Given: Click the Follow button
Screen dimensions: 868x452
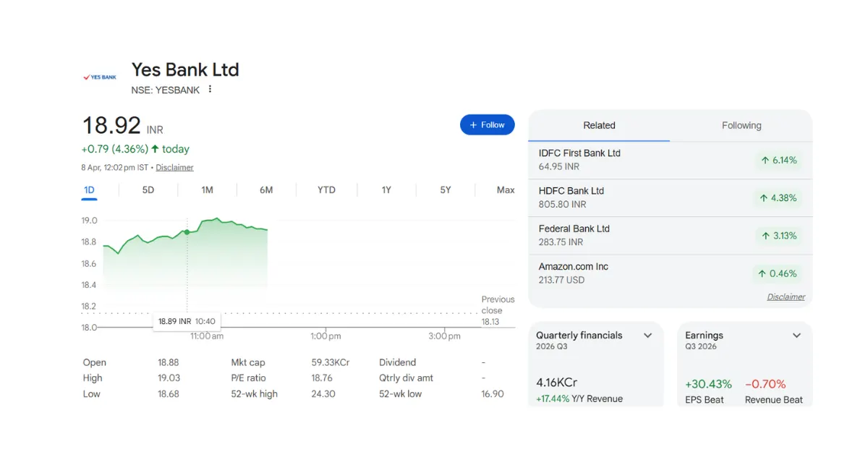Looking at the screenshot, I should 487,125.
